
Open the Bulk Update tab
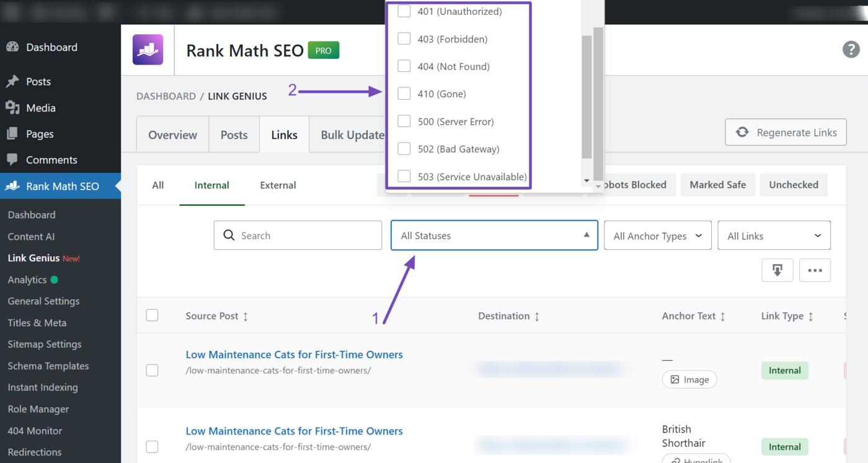352,134
